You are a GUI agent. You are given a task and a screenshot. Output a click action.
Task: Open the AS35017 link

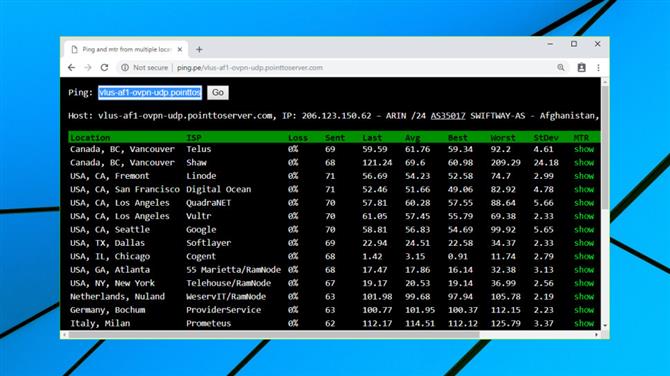[448, 115]
